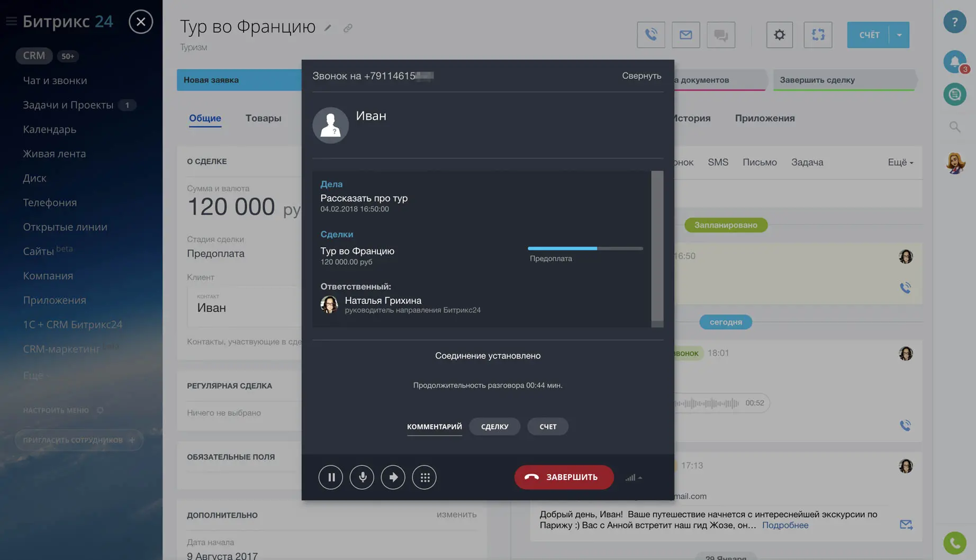
Task: Open the Рассказать про тур activity
Action: (x=364, y=198)
